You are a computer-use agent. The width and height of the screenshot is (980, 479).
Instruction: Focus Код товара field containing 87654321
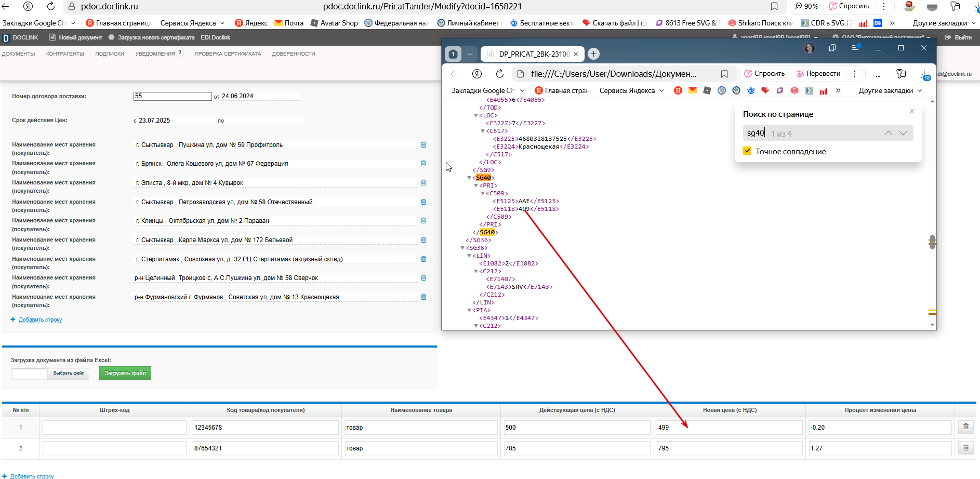266,448
